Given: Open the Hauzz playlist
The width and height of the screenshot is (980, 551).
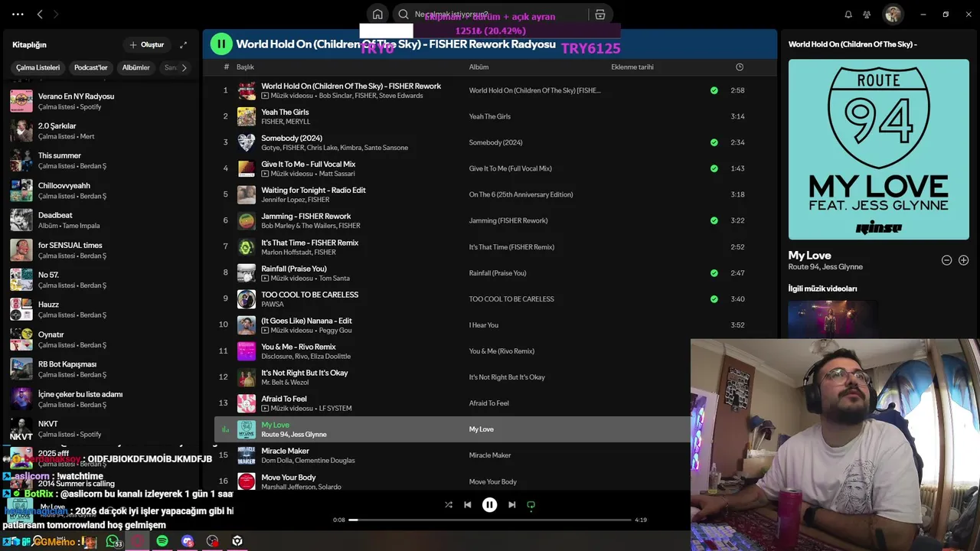Looking at the screenshot, I should pos(101,310).
